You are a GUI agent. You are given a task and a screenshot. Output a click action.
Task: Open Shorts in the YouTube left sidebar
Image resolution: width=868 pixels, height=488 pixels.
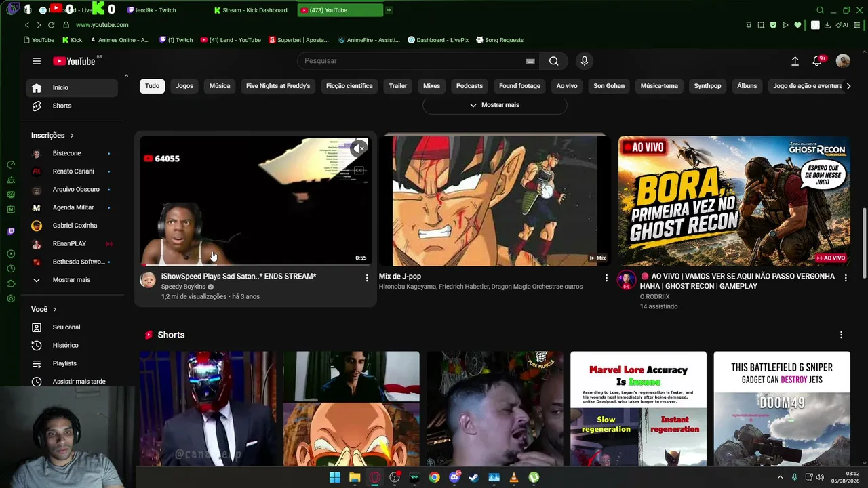click(72, 106)
